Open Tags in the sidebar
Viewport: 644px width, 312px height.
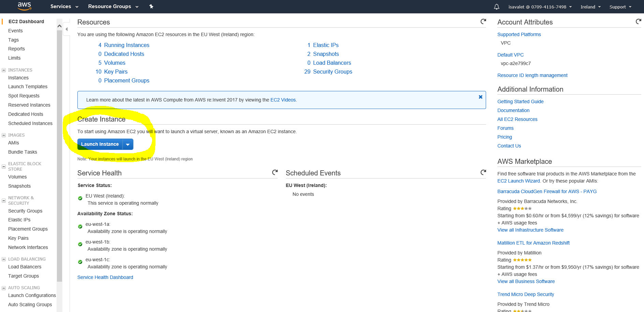13,40
